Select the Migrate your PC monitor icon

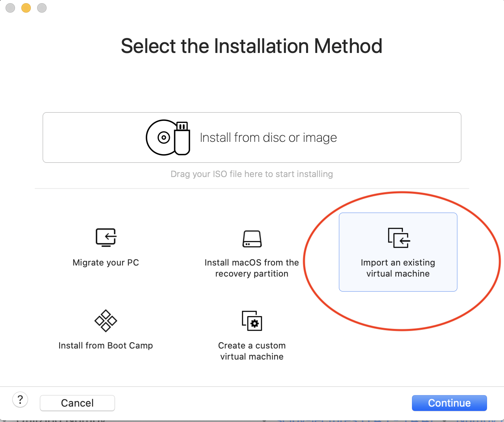coord(106,237)
